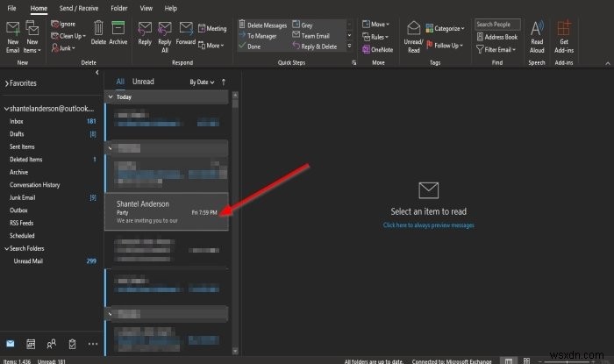The image size is (614, 364).
Task: Click here to always preview messages
Action: [x=428, y=225]
